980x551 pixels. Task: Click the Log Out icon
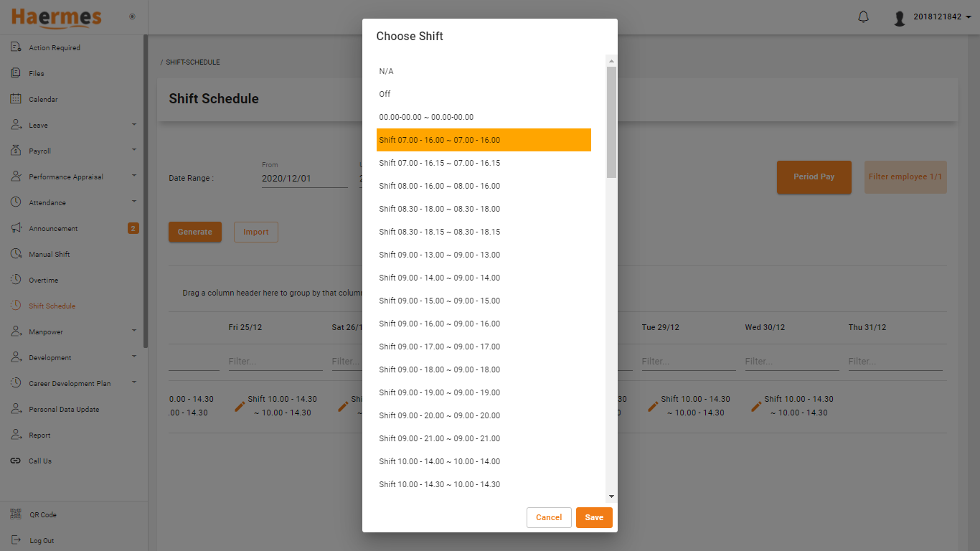[16, 540]
